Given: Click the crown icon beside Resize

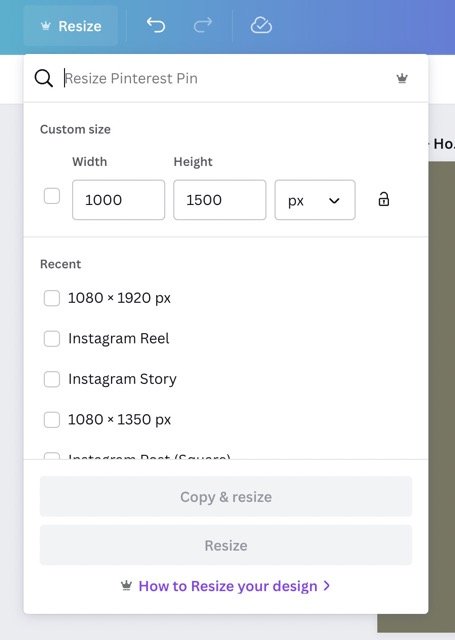Looking at the screenshot, I should (x=46, y=26).
